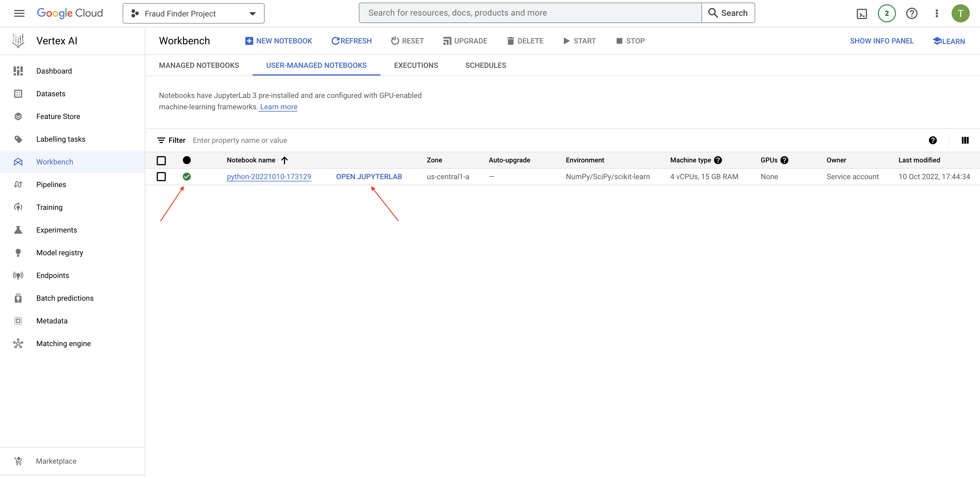Switch to Managed Notebooks tab

(199, 65)
